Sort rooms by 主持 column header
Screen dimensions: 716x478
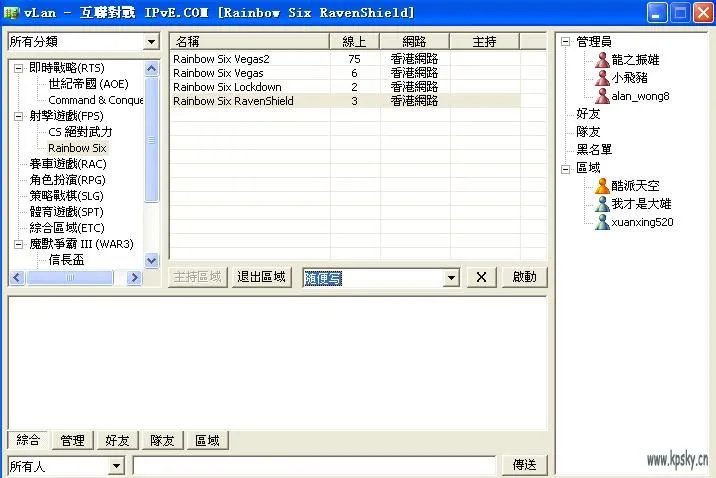484,42
